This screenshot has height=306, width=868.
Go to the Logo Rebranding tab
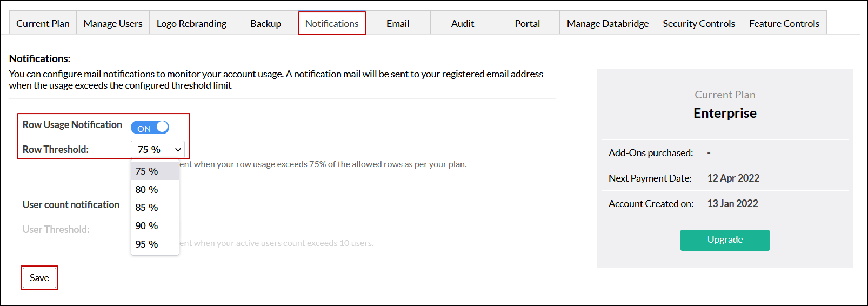[x=191, y=24]
